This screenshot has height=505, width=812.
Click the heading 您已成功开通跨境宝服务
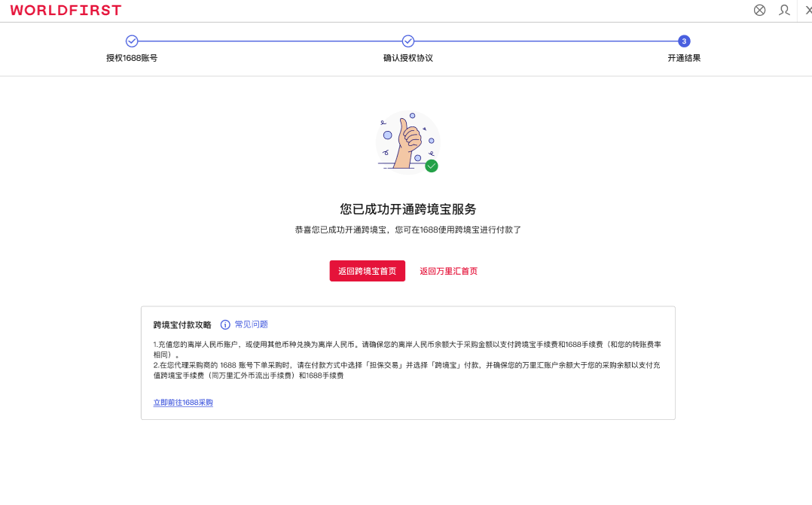(x=408, y=209)
